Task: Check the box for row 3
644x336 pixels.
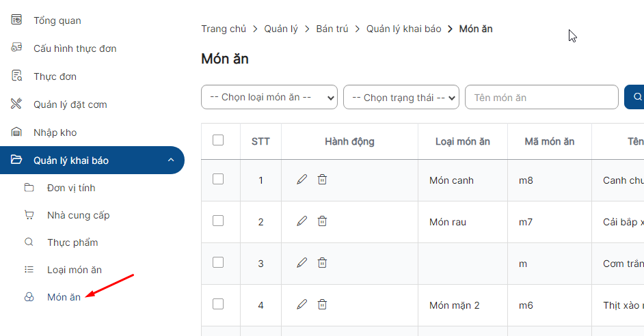Action: [218, 262]
